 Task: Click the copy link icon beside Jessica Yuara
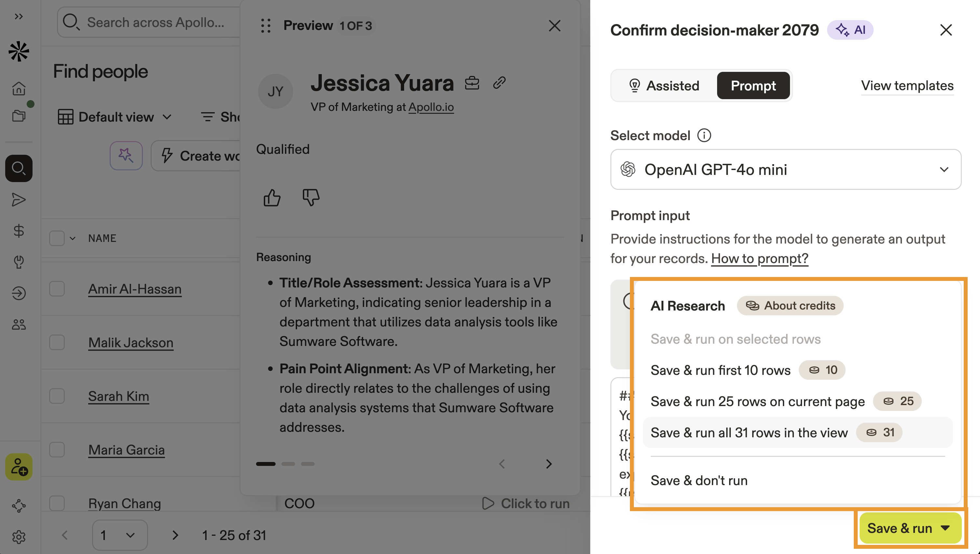(499, 83)
